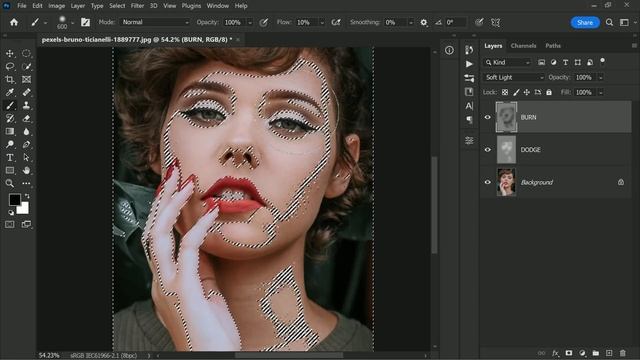Select the Path Selection tool

pyautogui.click(x=26, y=158)
